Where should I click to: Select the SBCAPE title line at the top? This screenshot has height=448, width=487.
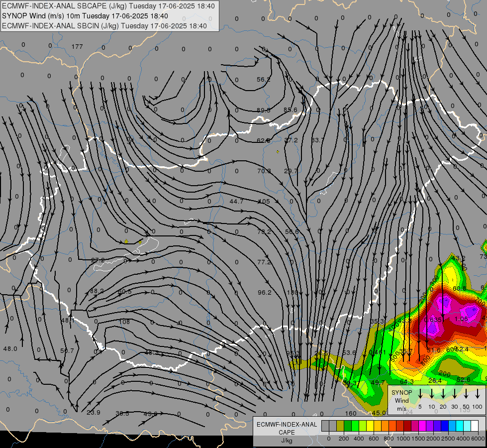click(108, 6)
